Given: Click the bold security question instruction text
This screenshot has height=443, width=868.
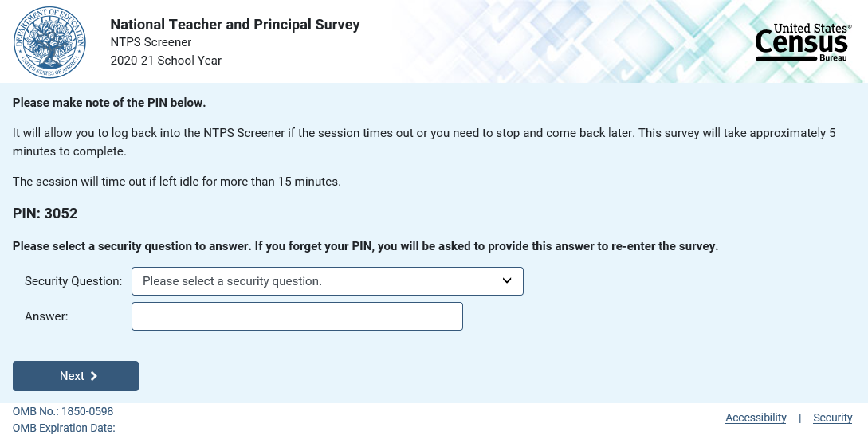Looking at the screenshot, I should (365, 246).
